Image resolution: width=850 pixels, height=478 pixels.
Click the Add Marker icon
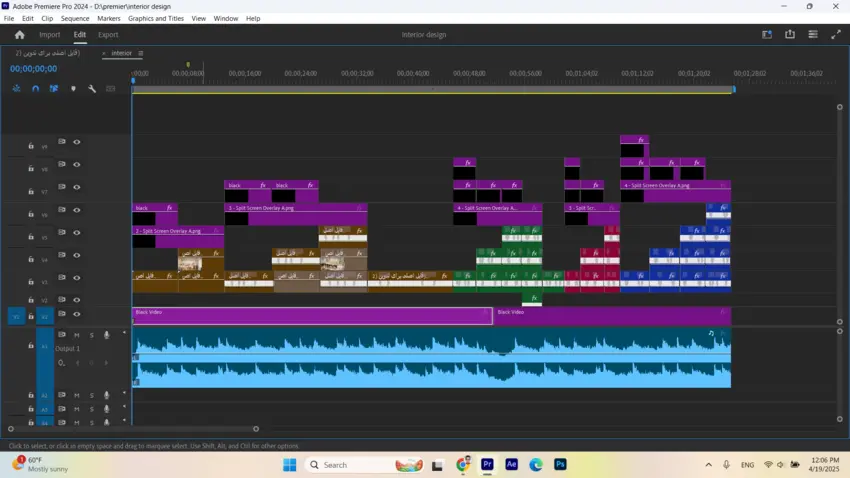[73, 88]
